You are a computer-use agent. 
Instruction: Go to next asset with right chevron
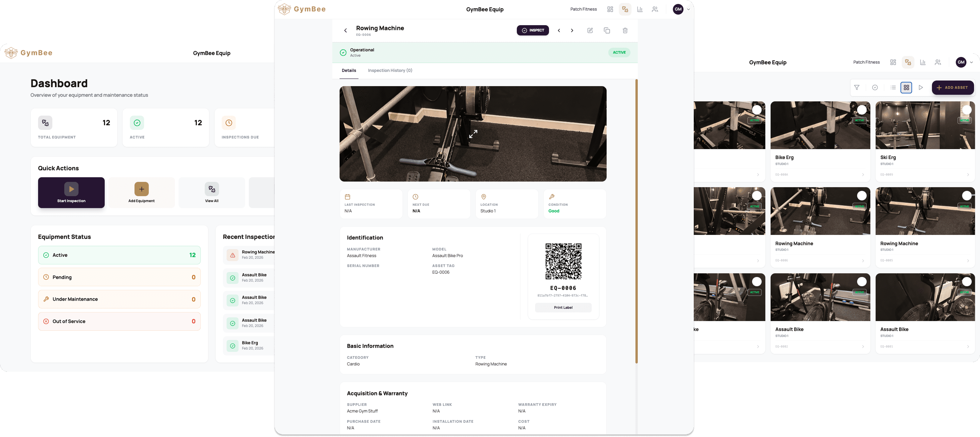[x=572, y=30]
